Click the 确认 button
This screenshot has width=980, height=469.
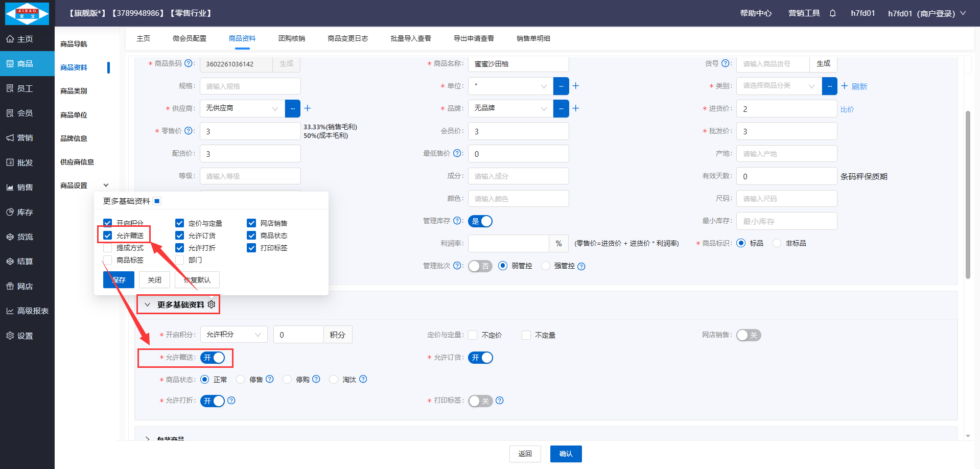(566, 454)
